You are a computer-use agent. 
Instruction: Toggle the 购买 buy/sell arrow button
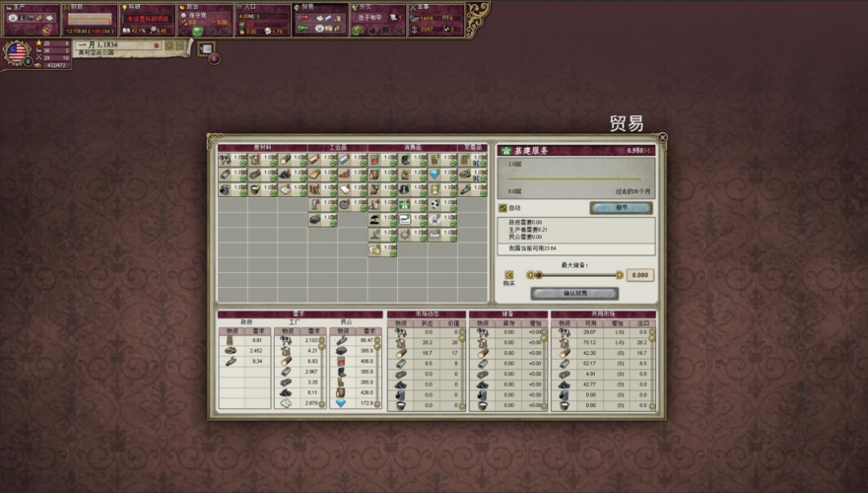point(508,275)
